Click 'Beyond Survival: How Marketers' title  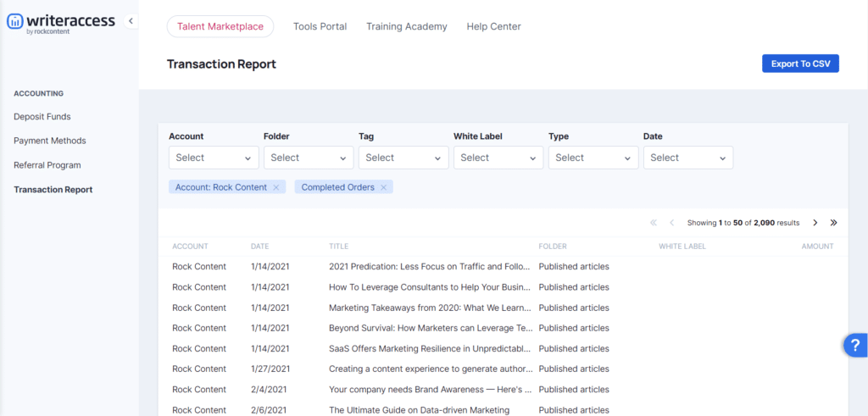[430, 328]
